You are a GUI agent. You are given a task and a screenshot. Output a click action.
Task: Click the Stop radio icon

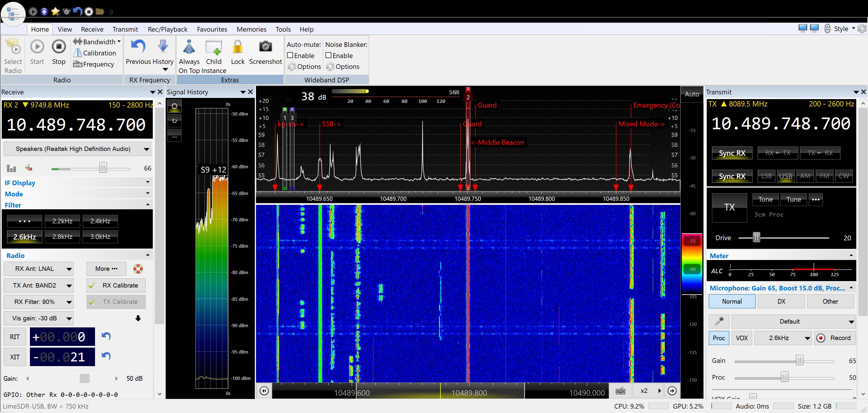[x=59, y=47]
